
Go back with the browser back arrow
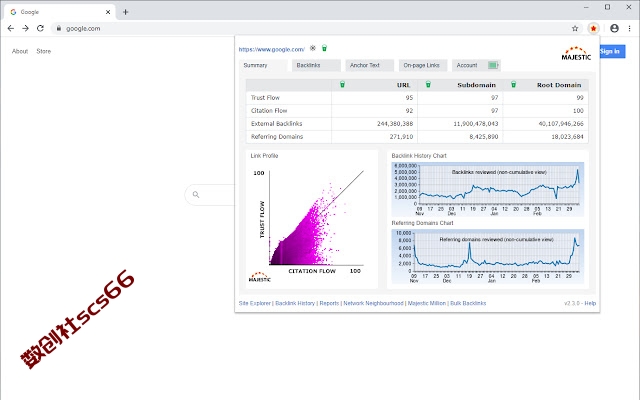(11, 28)
